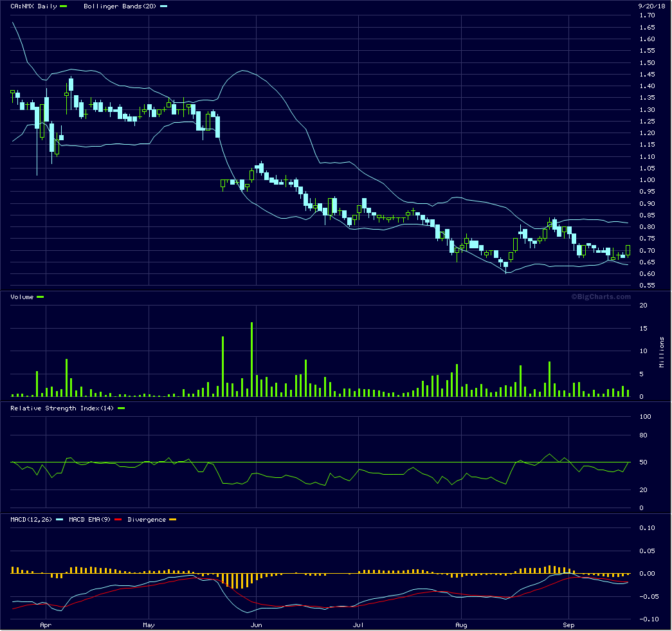Viewport: 672px width, 631px height.
Task: Click the Sep month label on time axis
Action: [x=568, y=625]
